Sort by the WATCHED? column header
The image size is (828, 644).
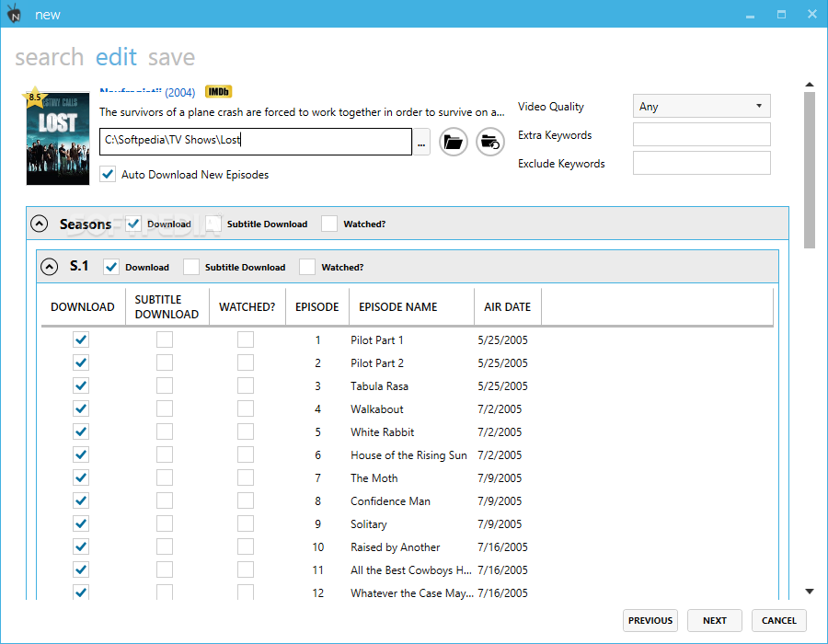pos(247,306)
